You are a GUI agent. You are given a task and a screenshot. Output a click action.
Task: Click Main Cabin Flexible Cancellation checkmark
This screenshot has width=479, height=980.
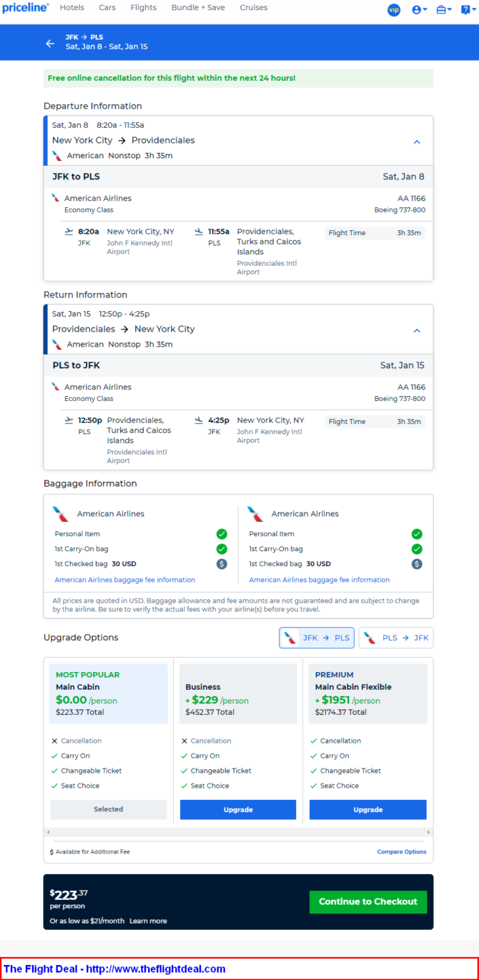(314, 741)
